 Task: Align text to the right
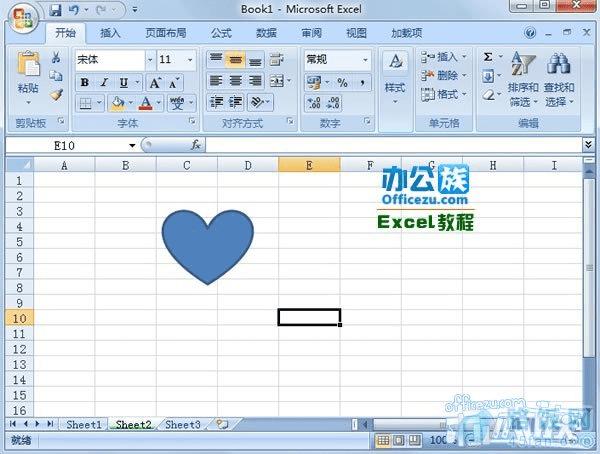[255, 81]
